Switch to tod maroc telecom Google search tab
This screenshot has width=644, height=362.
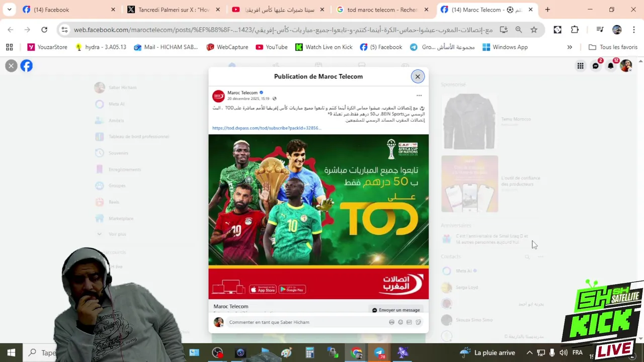tap(382, 10)
